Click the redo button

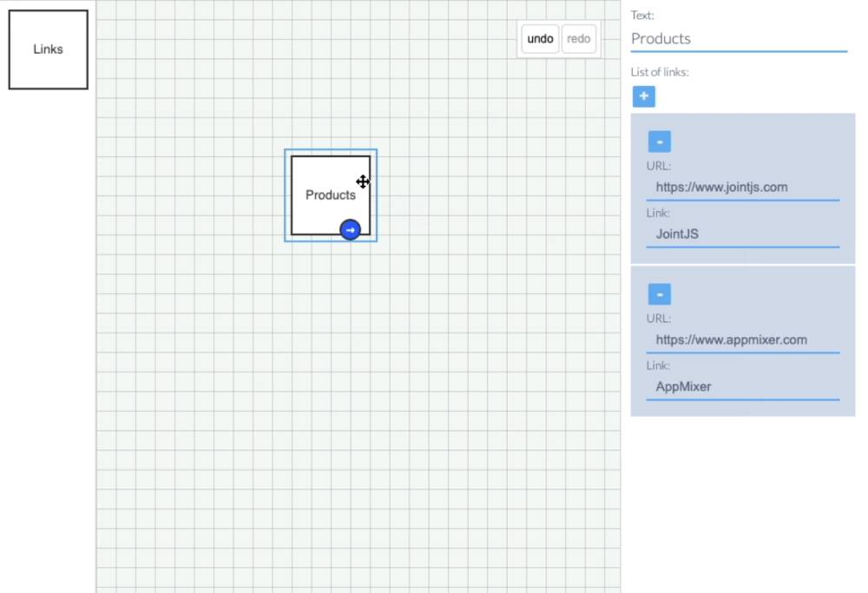point(578,38)
